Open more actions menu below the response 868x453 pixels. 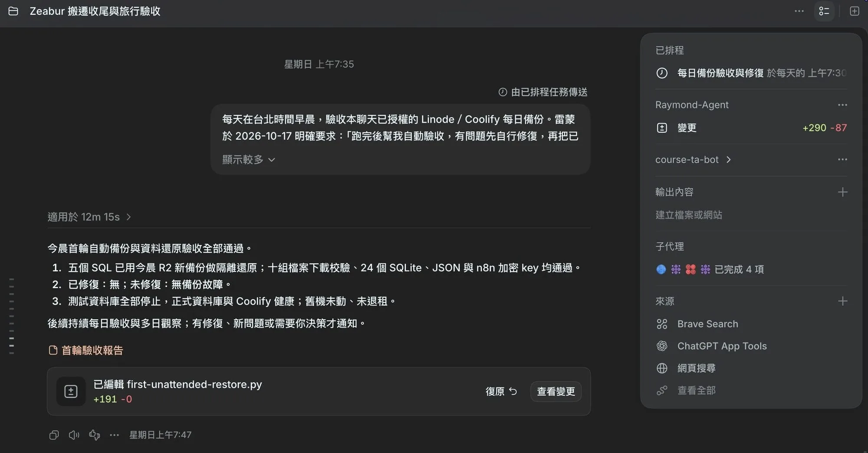(x=114, y=435)
